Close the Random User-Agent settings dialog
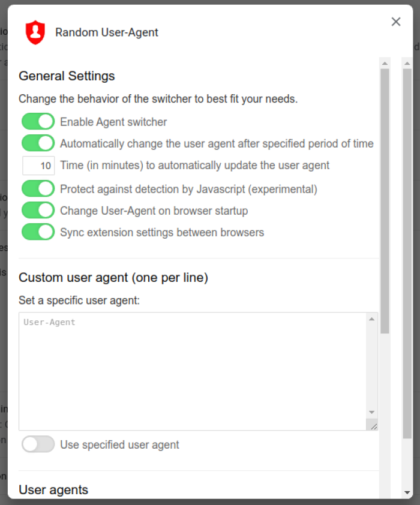 [x=396, y=22]
